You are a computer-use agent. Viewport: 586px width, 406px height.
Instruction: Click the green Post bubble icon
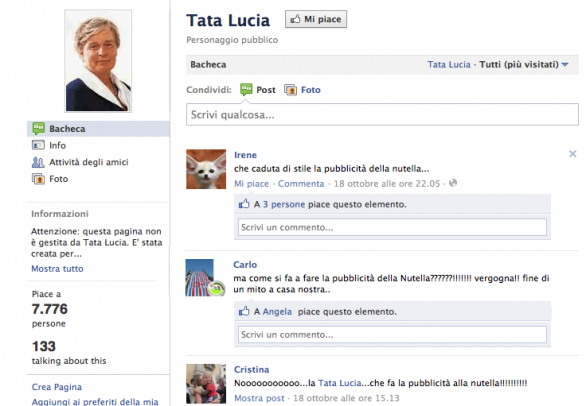pos(246,90)
